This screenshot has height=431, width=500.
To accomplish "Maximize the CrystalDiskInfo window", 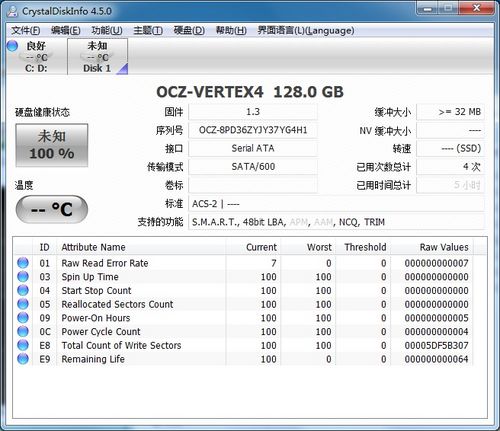I will coord(449,8).
